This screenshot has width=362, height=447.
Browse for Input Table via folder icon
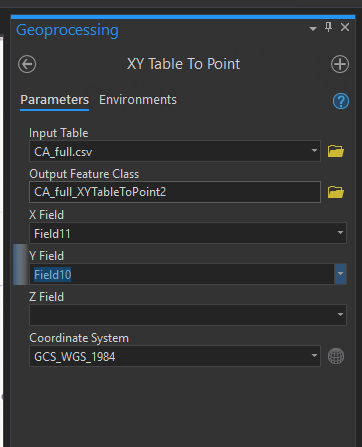point(336,151)
